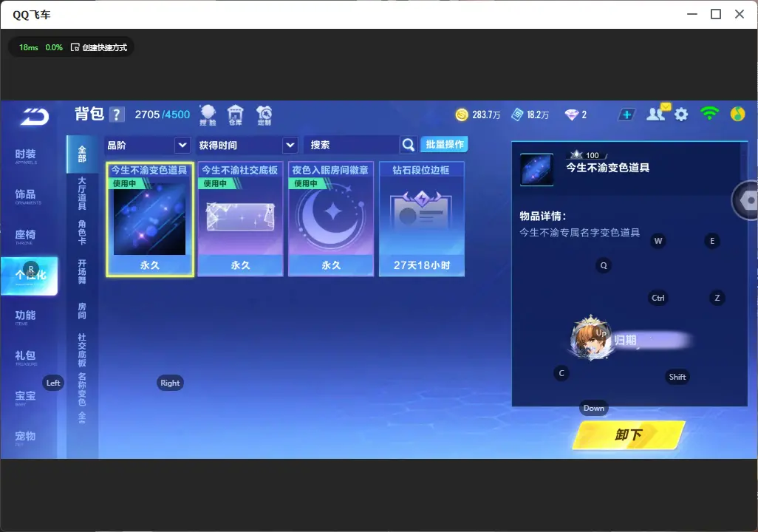The image size is (758, 532).
Task: Click the 归期 name banner preview
Action: 651,340
